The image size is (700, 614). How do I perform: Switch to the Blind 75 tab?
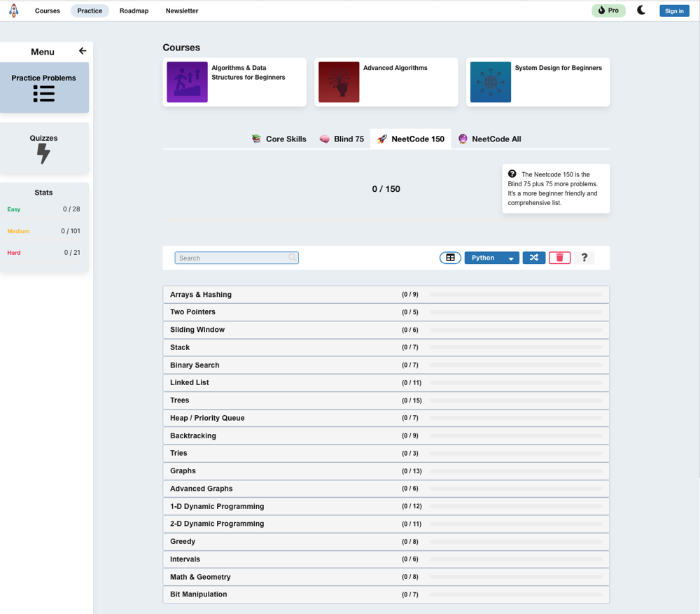click(x=342, y=139)
